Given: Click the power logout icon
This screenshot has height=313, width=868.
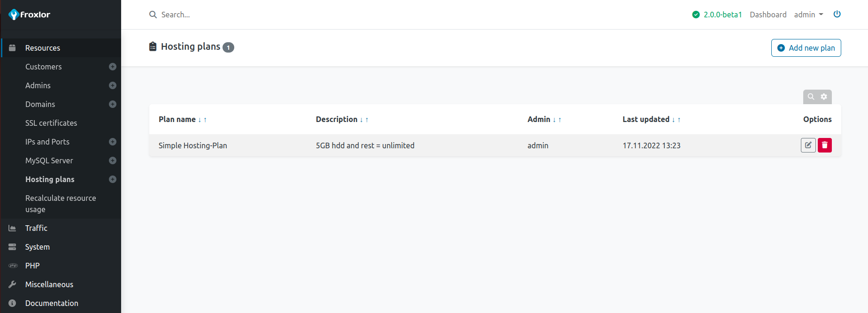Looking at the screenshot, I should click(x=837, y=14).
